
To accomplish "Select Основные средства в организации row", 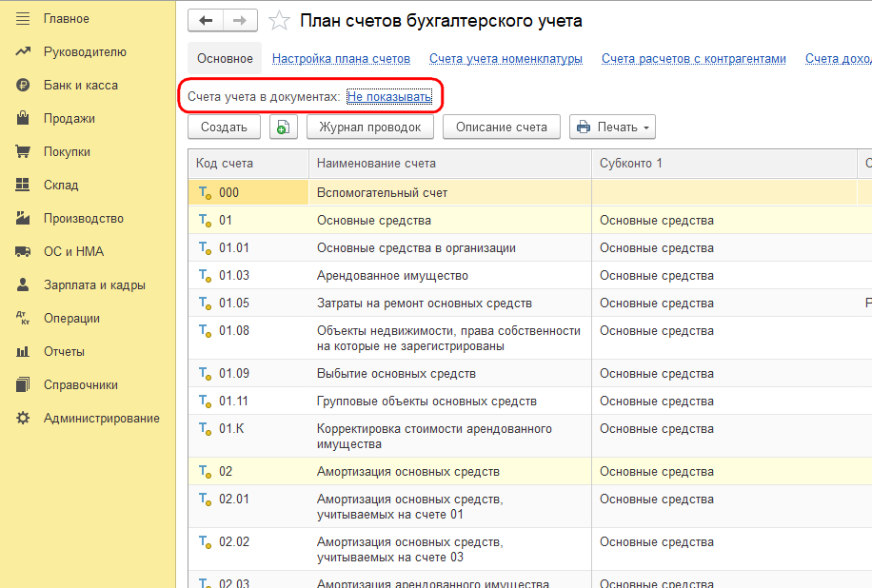I will tap(529, 248).
